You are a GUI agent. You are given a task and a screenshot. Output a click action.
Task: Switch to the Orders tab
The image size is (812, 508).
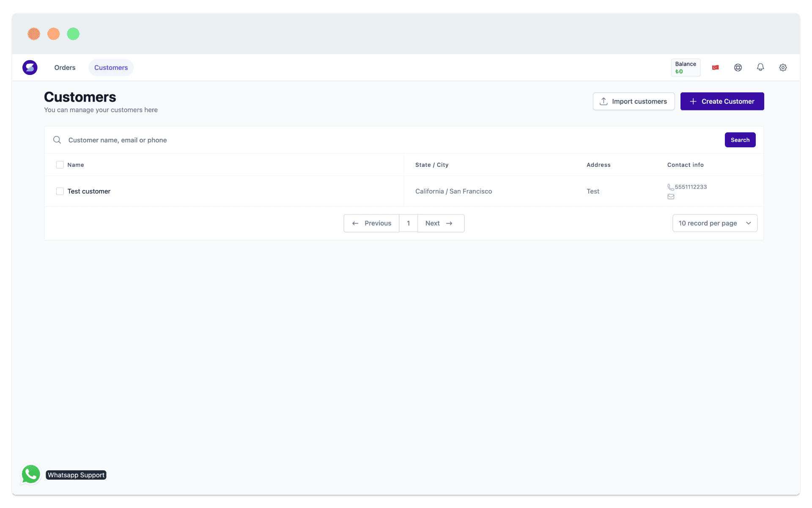65,68
